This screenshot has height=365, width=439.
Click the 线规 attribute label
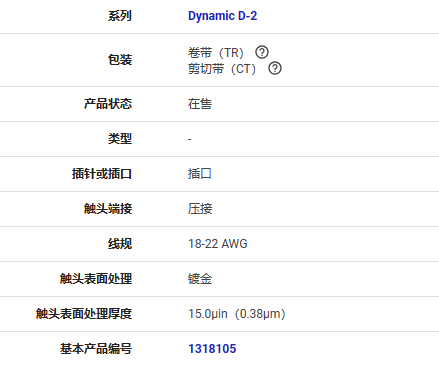click(120, 244)
